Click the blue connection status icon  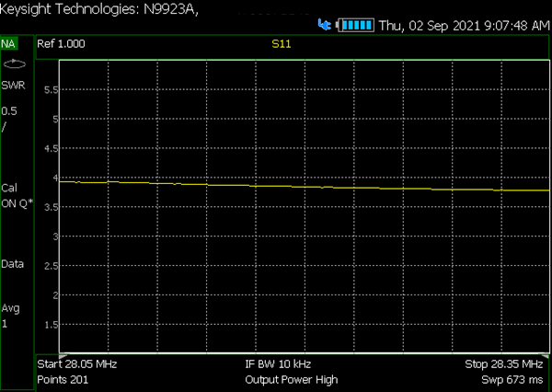tap(325, 25)
